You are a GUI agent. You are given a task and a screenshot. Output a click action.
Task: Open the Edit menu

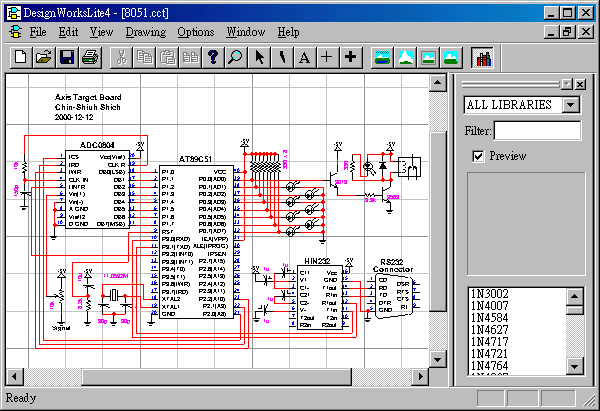[68, 32]
